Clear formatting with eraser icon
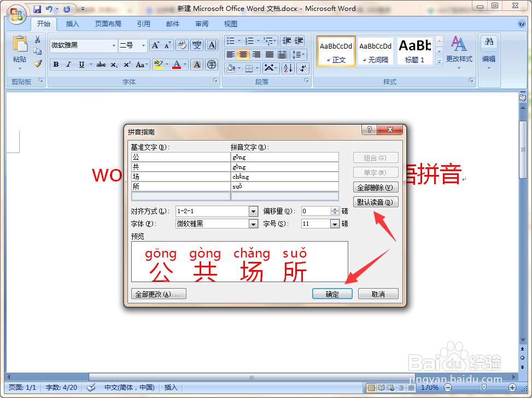Viewport: 532px width, 398px height. pyautogui.click(x=182, y=45)
